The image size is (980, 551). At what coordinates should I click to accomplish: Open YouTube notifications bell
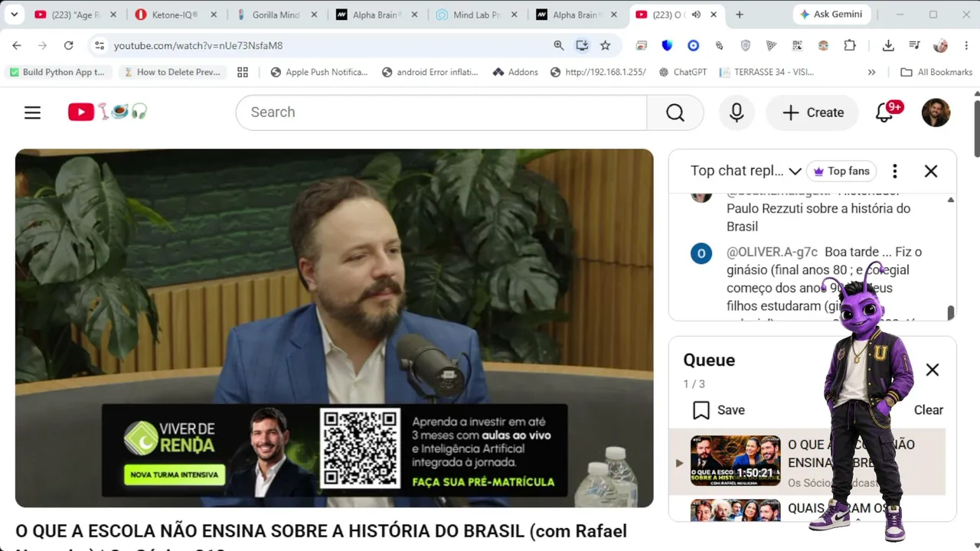(x=885, y=112)
